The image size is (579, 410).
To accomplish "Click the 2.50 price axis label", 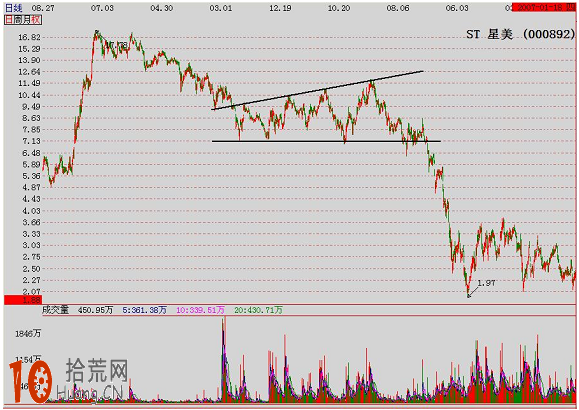I will 31,269.
